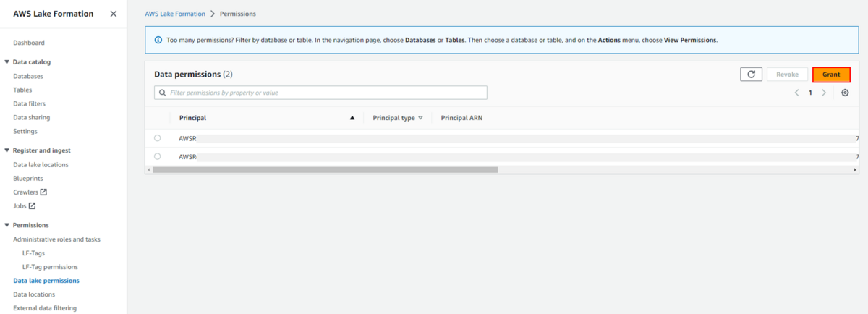Open Jobs in the sidebar

tap(20, 205)
